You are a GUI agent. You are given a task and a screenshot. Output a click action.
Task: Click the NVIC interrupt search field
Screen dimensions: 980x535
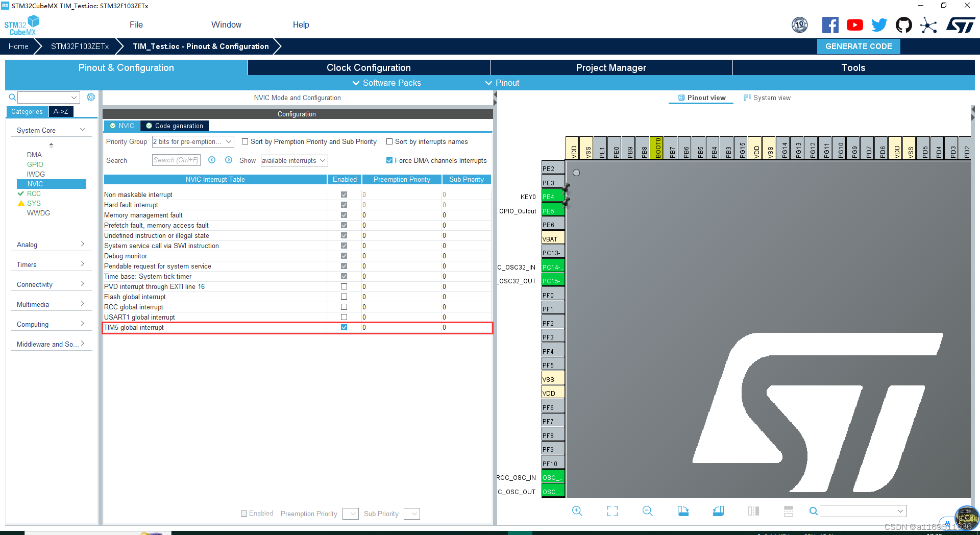176,160
